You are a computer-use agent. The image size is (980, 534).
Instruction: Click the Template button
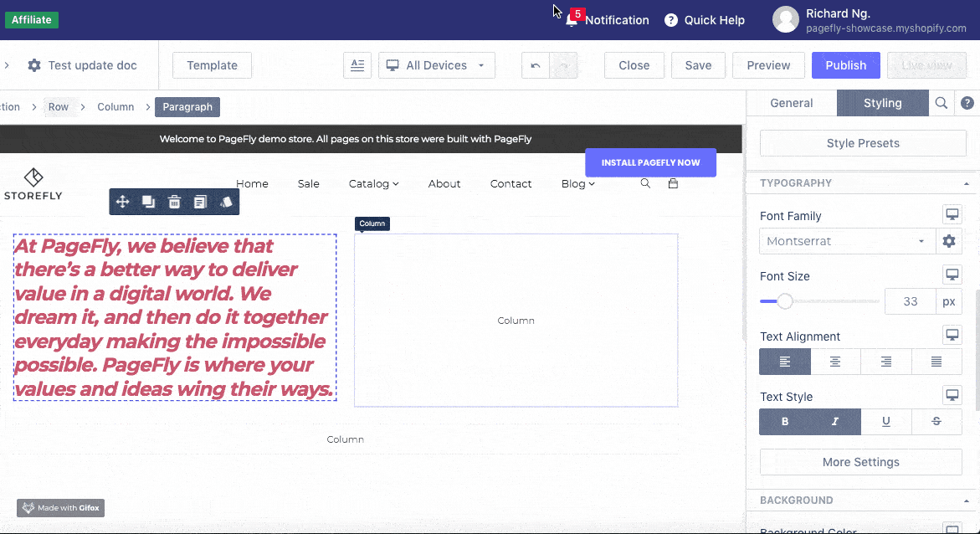[x=212, y=65]
